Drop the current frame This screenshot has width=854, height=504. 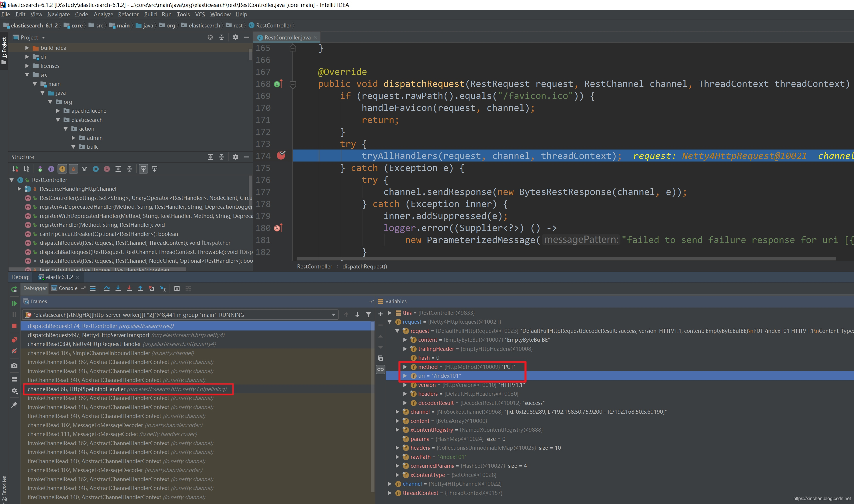click(x=152, y=289)
